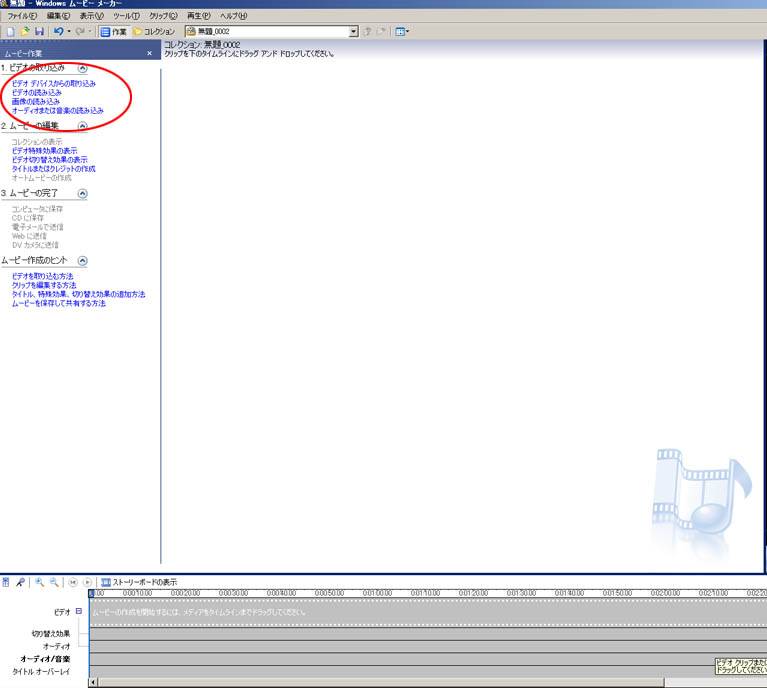This screenshot has height=688, width=767.
Task: Click 画像の読み込み link
Action: (36, 101)
